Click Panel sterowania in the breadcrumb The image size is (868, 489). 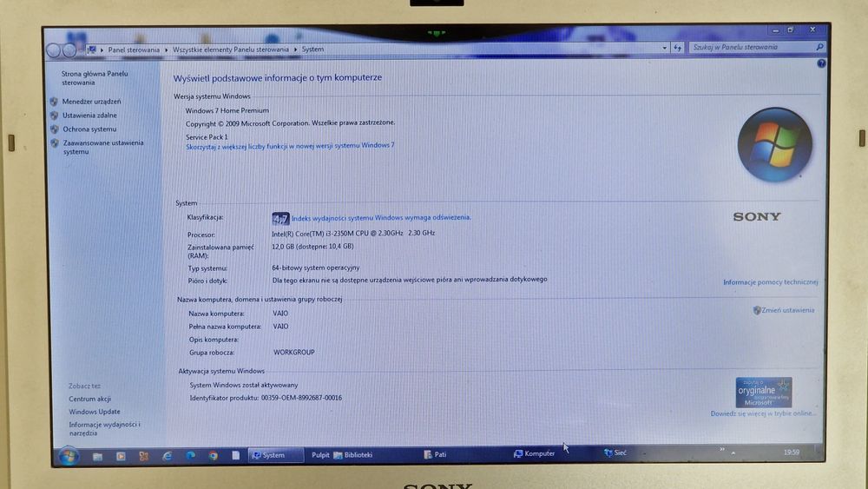coord(134,50)
